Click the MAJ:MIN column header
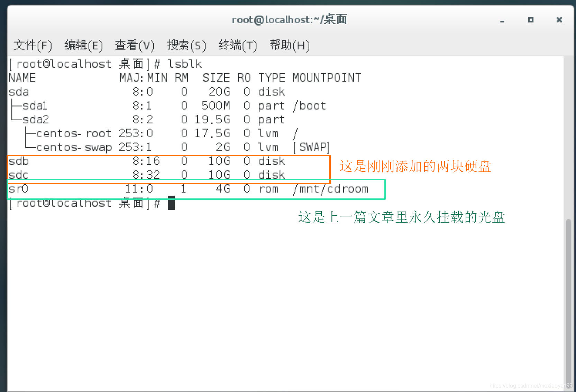The image size is (576, 392). [x=144, y=78]
